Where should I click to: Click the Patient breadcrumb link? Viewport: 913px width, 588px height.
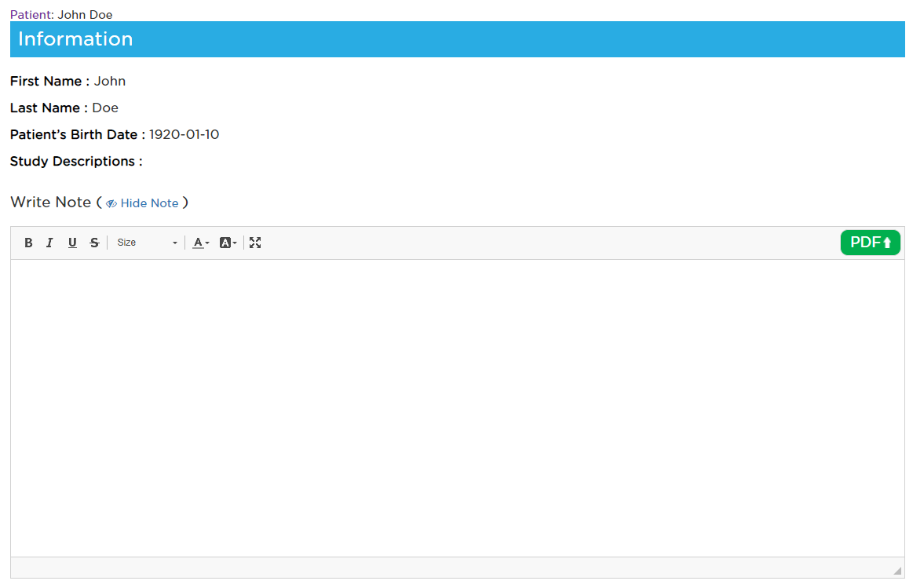click(x=31, y=15)
